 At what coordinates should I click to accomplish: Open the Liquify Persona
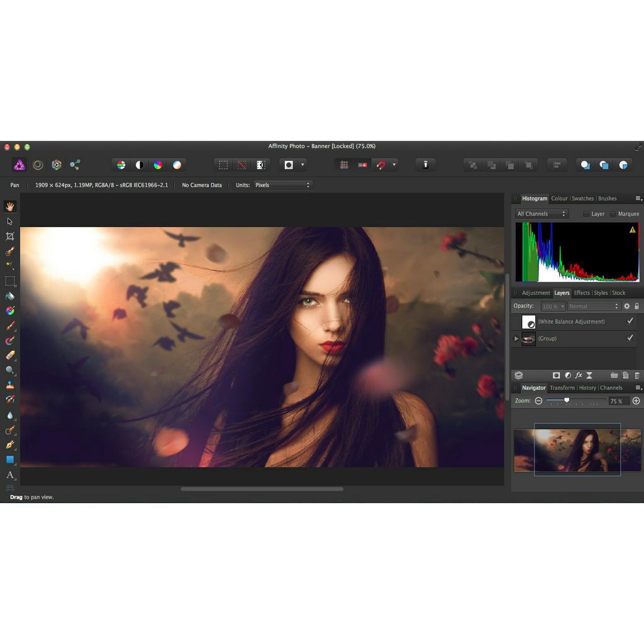38,165
